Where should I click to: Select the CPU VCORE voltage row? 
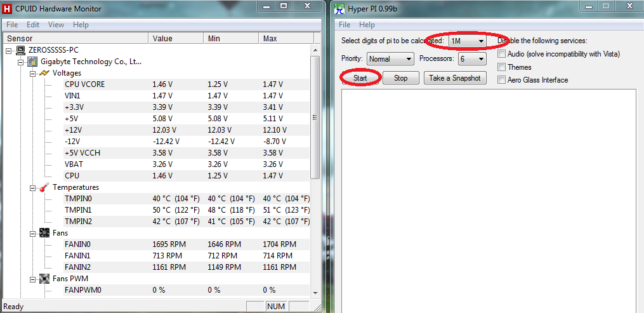(187, 84)
